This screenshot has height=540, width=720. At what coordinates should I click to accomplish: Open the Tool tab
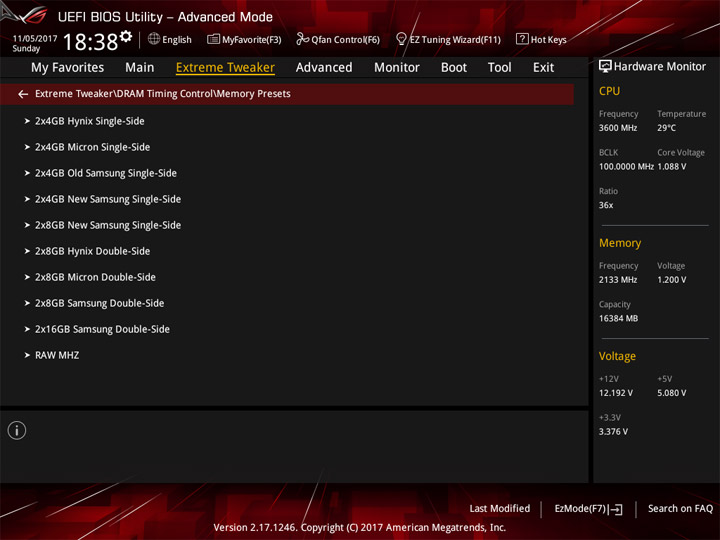pyautogui.click(x=499, y=68)
